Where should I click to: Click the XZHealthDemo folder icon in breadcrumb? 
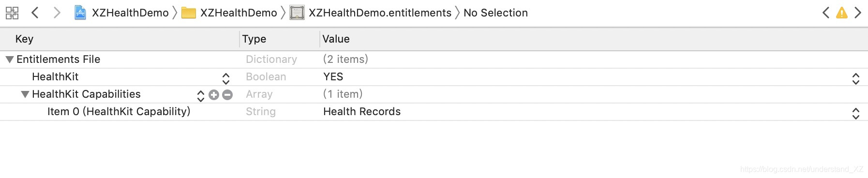189,13
